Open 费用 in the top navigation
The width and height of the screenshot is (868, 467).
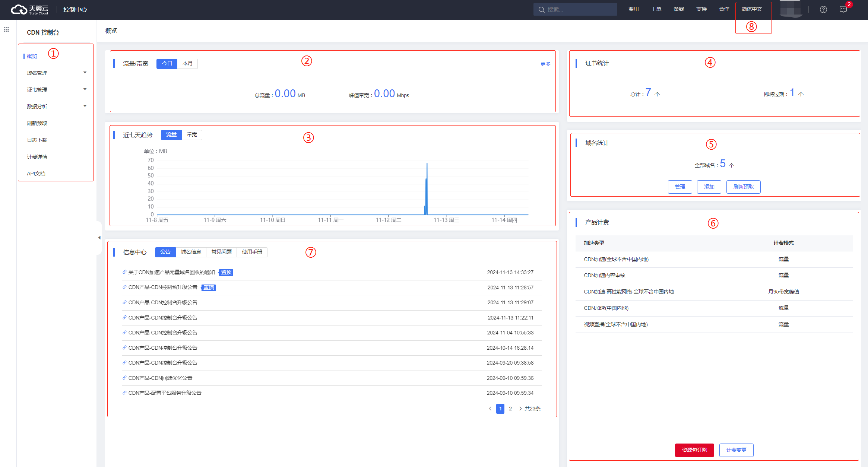click(633, 9)
